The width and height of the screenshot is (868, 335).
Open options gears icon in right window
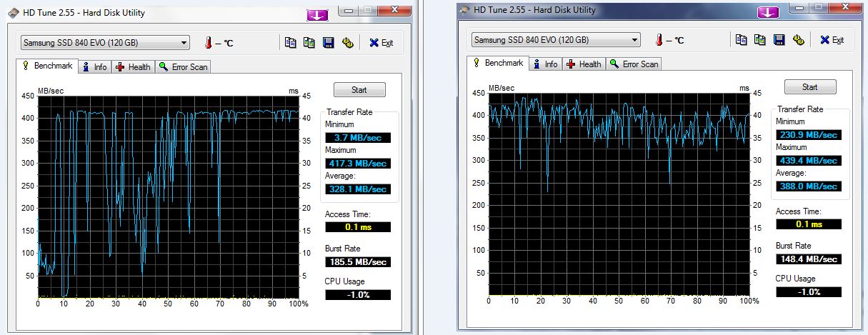click(799, 40)
